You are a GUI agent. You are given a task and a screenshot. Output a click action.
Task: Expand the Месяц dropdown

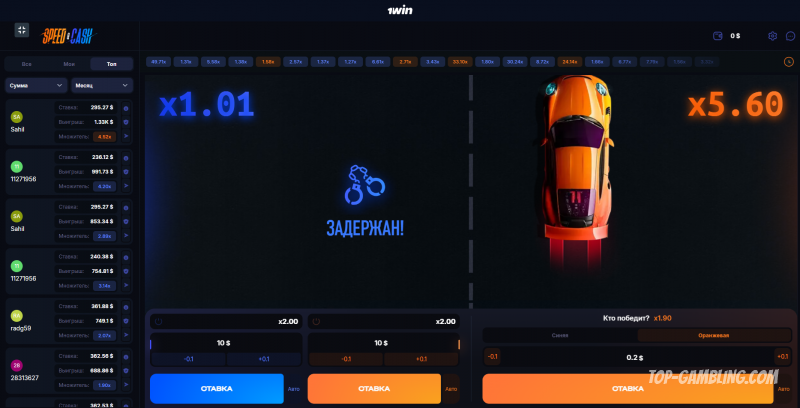pyautogui.click(x=102, y=85)
